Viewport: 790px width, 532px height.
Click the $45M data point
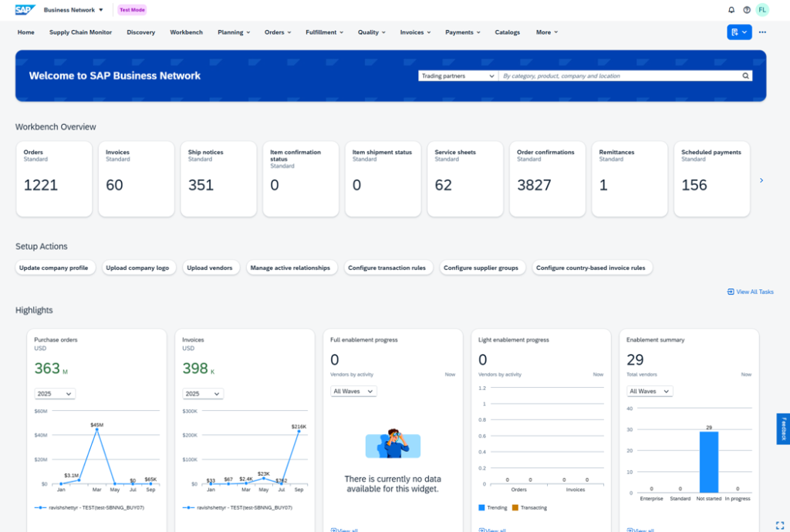[x=96, y=429]
